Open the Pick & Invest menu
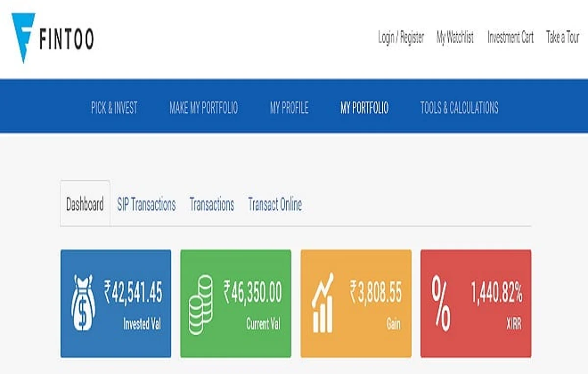 114,108
